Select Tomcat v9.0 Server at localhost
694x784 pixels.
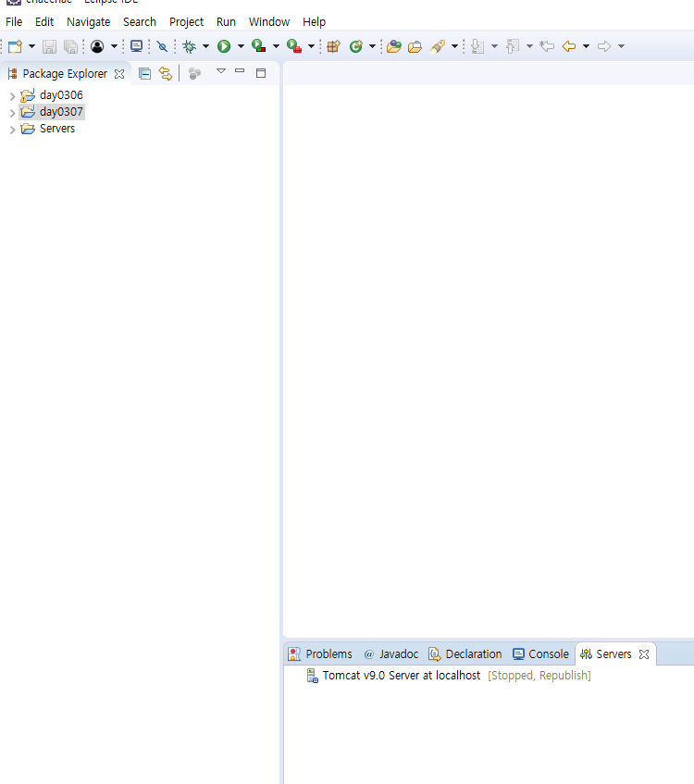[x=401, y=676]
